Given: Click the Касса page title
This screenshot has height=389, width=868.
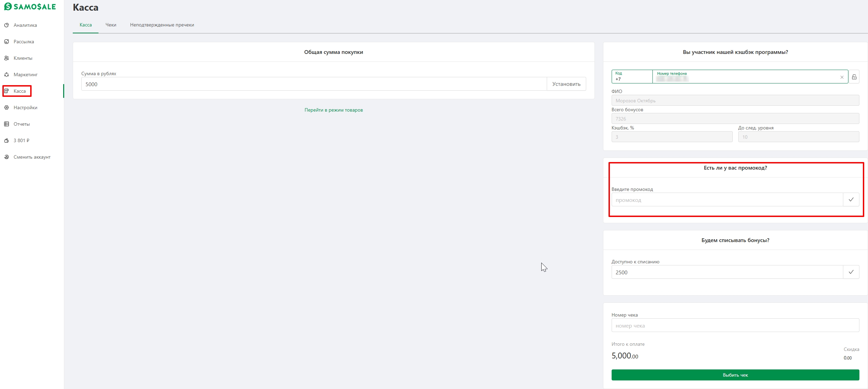Looking at the screenshot, I should [x=85, y=8].
